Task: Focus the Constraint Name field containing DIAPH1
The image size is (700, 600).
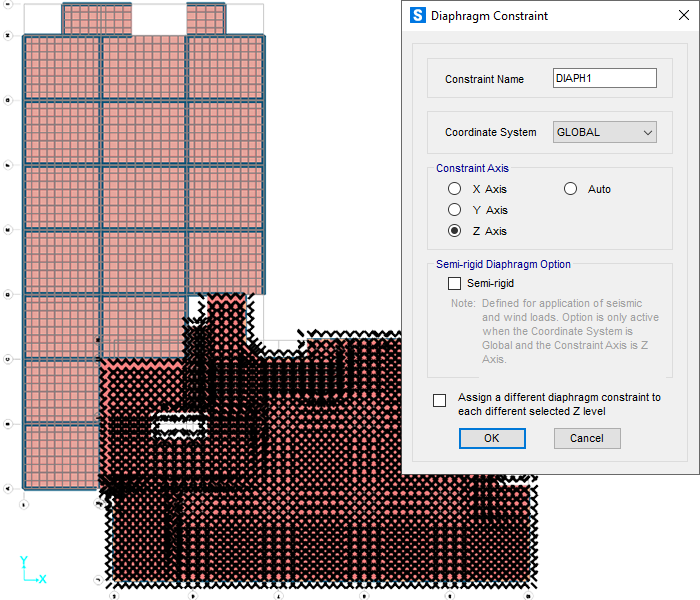Action: [604, 78]
